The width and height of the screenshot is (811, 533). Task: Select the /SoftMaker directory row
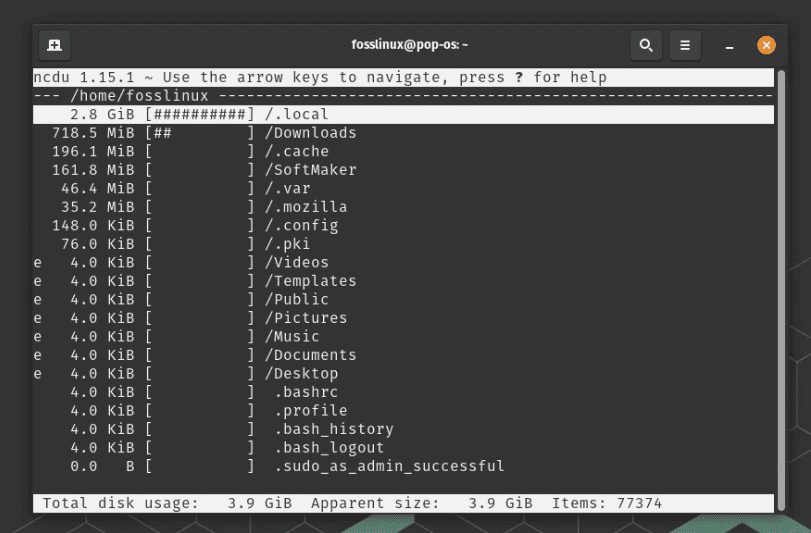point(403,170)
